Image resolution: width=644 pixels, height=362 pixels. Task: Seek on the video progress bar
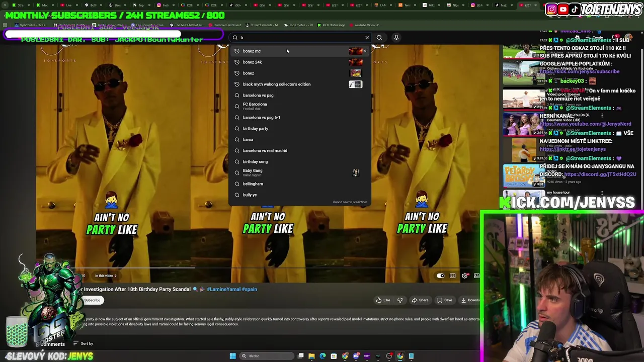click(x=257, y=267)
